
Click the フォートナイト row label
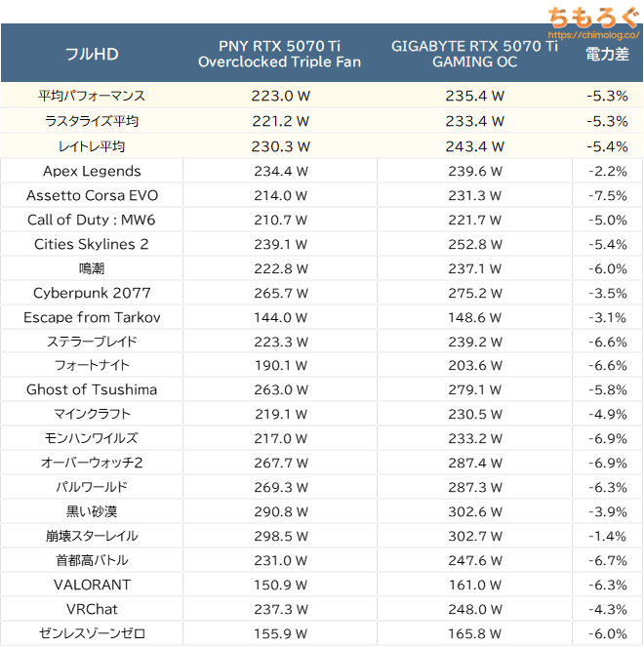click(92, 365)
